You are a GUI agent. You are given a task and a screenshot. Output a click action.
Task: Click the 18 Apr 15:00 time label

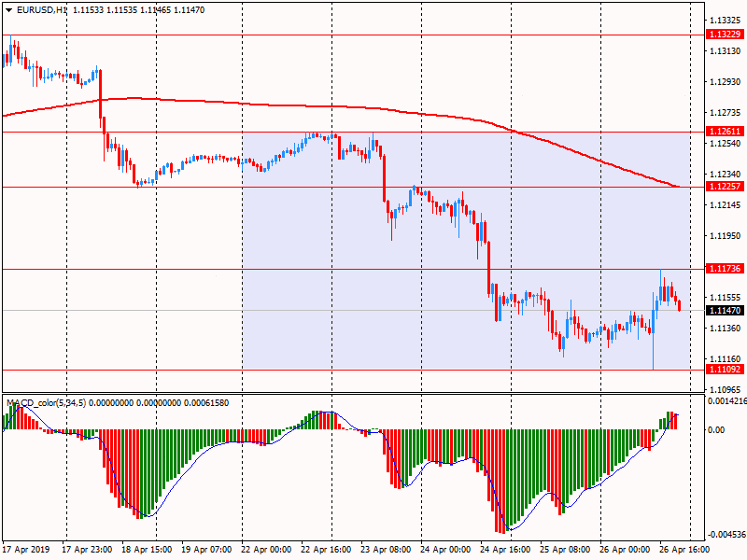pos(147,550)
